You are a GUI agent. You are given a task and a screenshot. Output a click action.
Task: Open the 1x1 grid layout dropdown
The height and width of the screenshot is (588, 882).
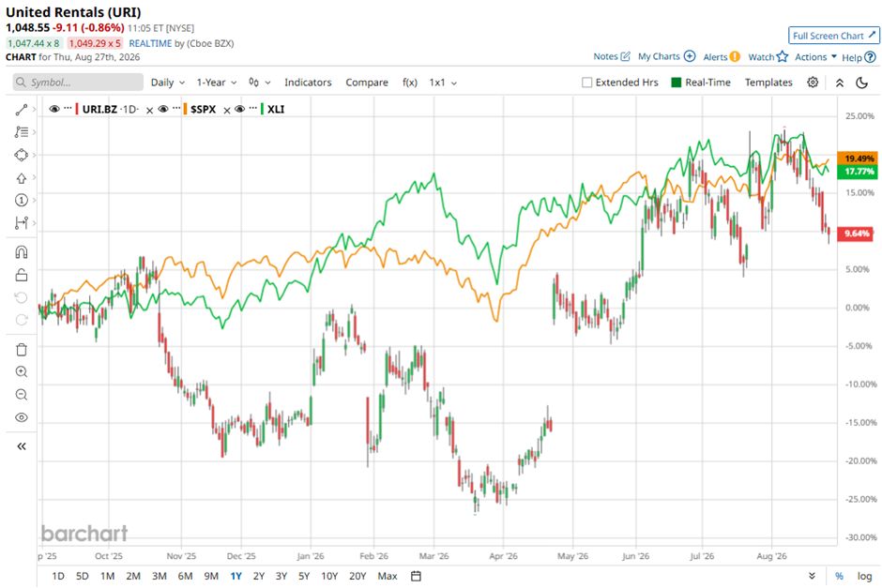coord(443,83)
